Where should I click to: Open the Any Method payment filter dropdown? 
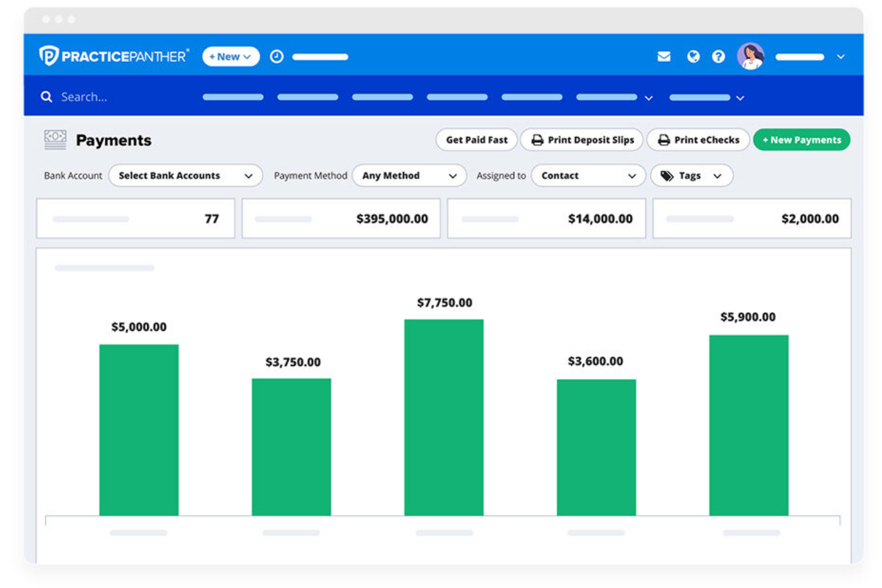click(x=409, y=175)
